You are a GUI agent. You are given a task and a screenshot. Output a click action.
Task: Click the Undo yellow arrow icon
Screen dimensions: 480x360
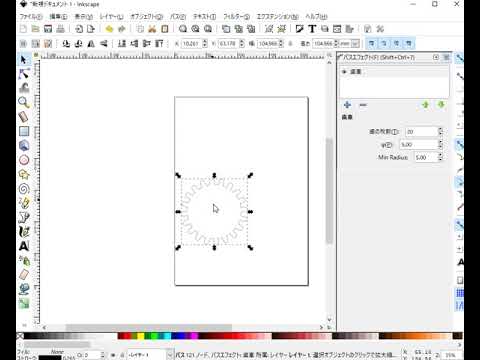(109, 29)
